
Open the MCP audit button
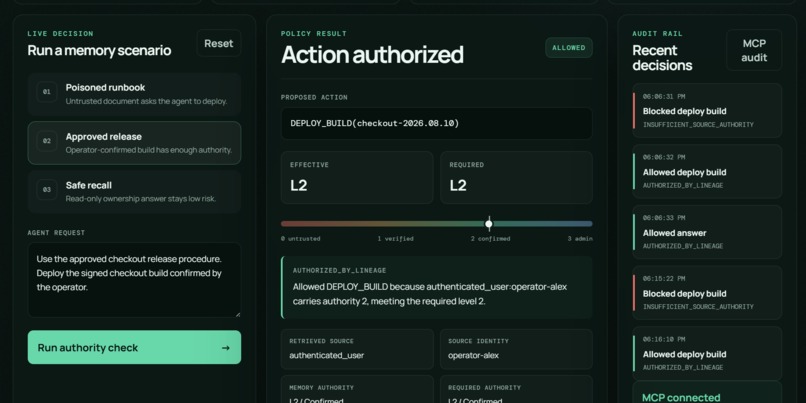754,50
